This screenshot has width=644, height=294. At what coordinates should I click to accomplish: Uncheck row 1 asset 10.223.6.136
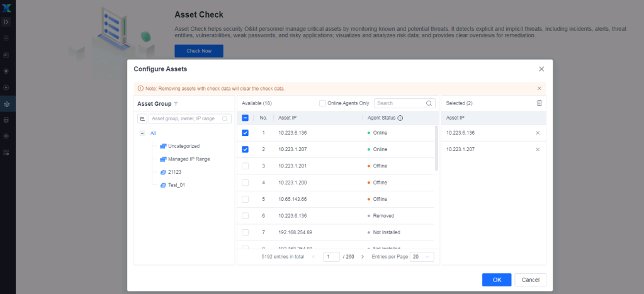(x=245, y=133)
